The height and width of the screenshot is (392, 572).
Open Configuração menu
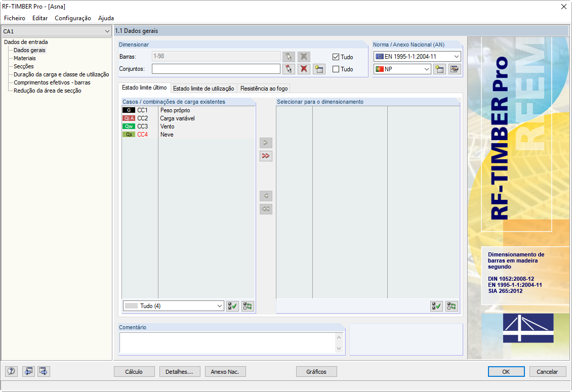(x=73, y=18)
